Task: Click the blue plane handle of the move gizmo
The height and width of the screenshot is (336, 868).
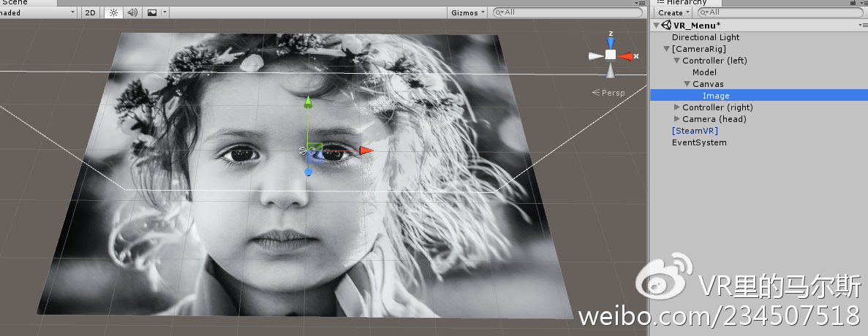Action: (x=315, y=157)
